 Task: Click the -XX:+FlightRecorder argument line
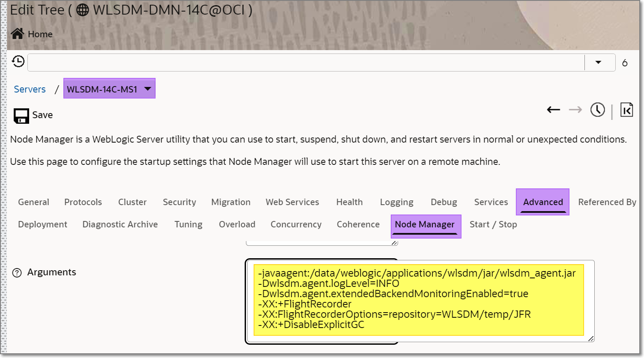click(x=305, y=304)
